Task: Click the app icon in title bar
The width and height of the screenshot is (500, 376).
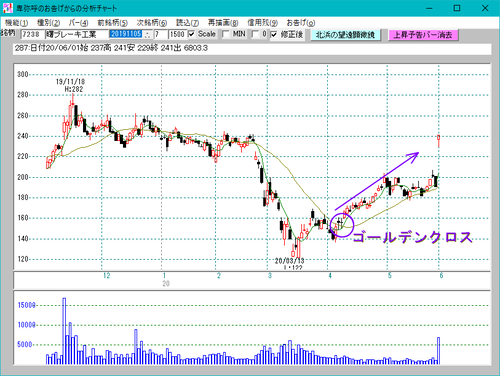Action: (7, 8)
